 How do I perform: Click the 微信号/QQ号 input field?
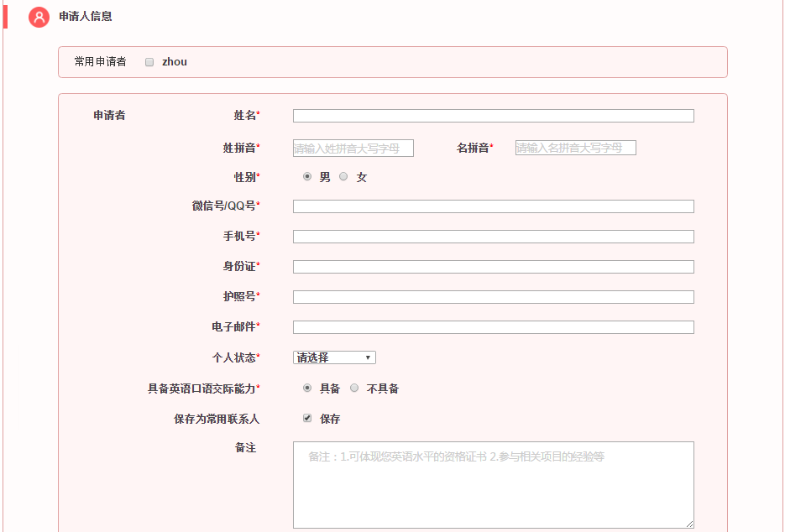coord(493,206)
